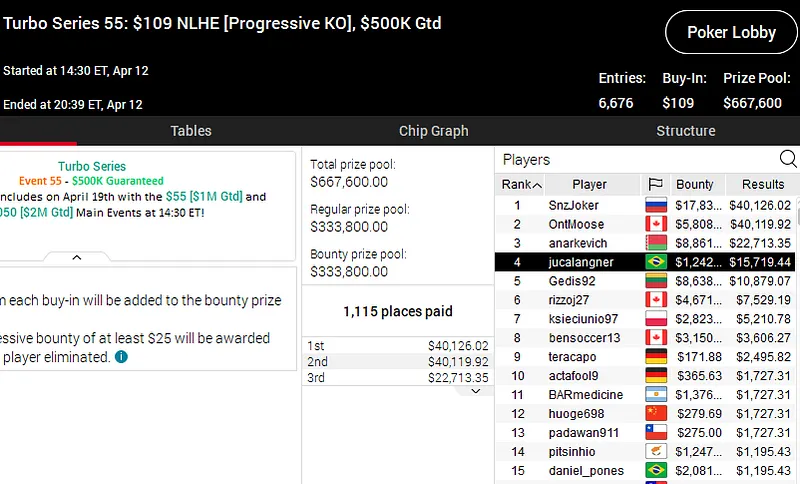Click SnzJoker's Russian flag icon

655,206
